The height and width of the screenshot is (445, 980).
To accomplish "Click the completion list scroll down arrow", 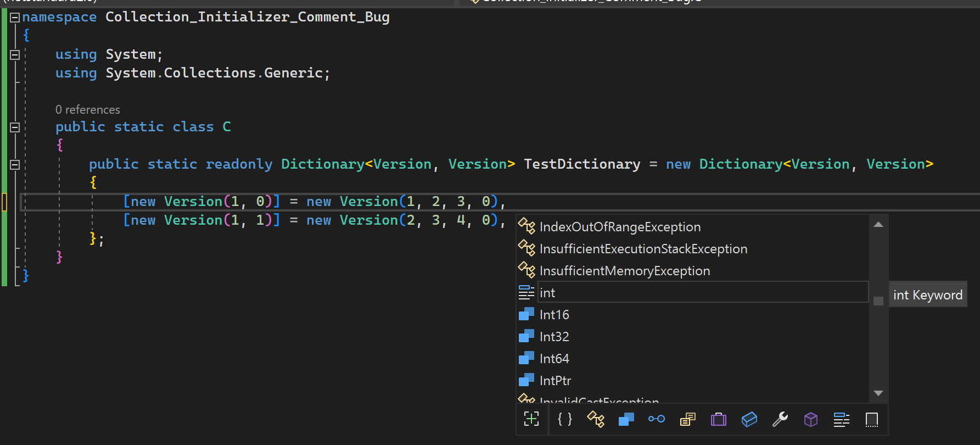I will tap(878, 393).
